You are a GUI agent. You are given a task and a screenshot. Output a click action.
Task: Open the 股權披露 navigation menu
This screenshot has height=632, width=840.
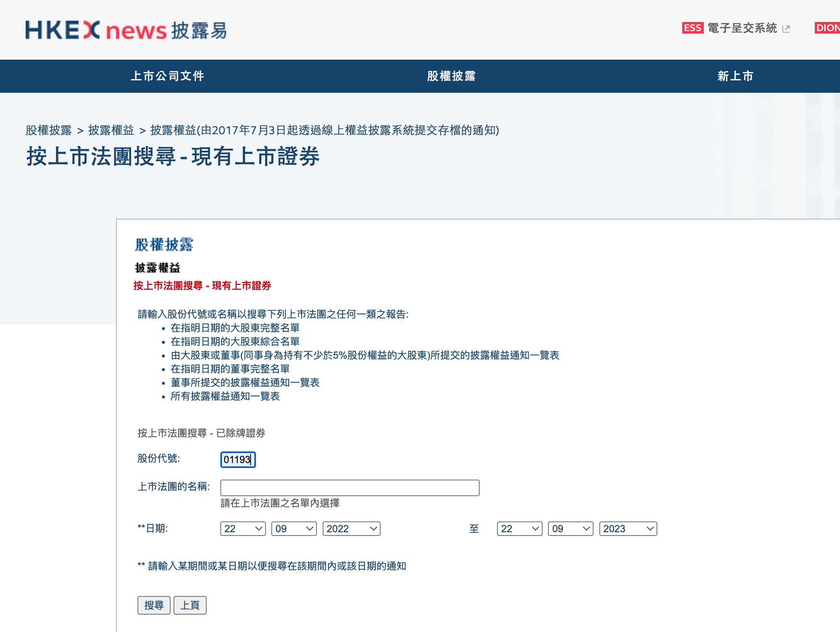tap(451, 76)
